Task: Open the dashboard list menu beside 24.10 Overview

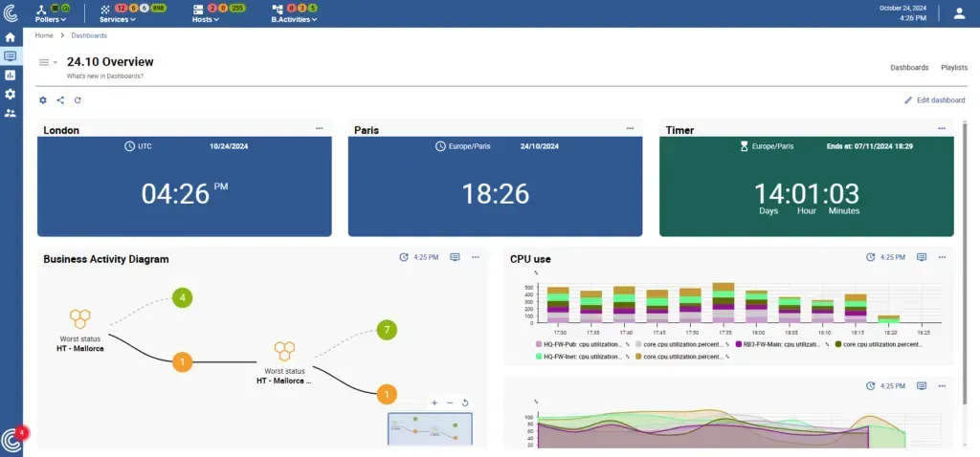Action: (x=48, y=62)
